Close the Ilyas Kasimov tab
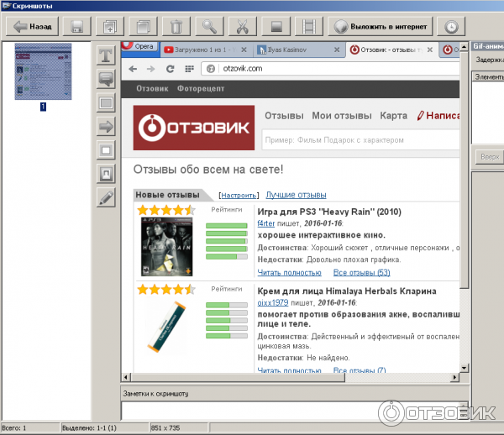This screenshot has height=435, width=504. click(x=337, y=50)
